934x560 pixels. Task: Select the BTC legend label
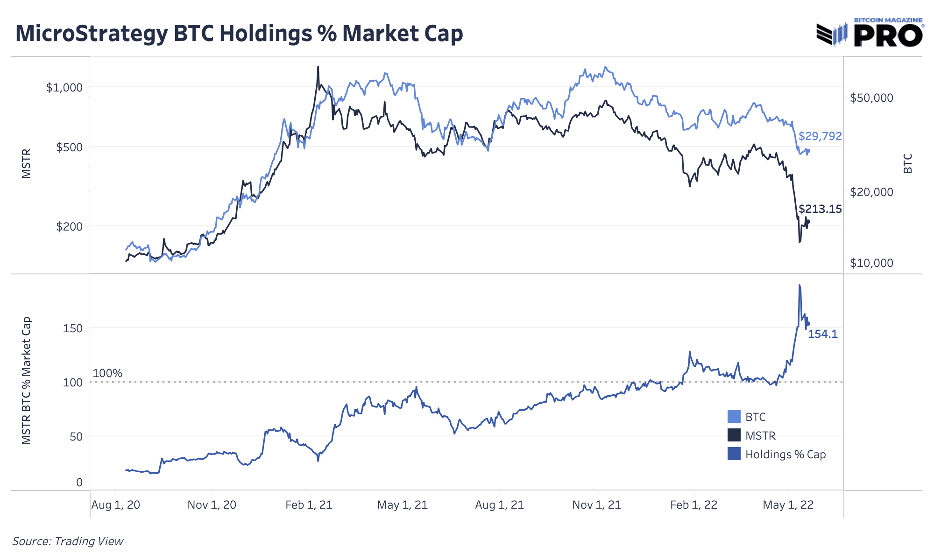pyautogui.click(x=755, y=417)
